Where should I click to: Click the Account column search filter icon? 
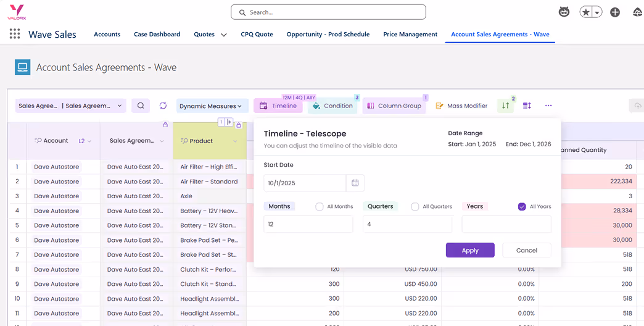(x=38, y=141)
